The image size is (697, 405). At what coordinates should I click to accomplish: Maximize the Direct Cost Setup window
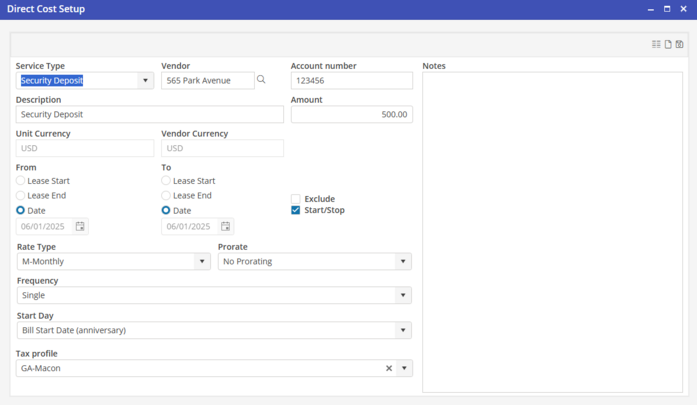click(667, 9)
